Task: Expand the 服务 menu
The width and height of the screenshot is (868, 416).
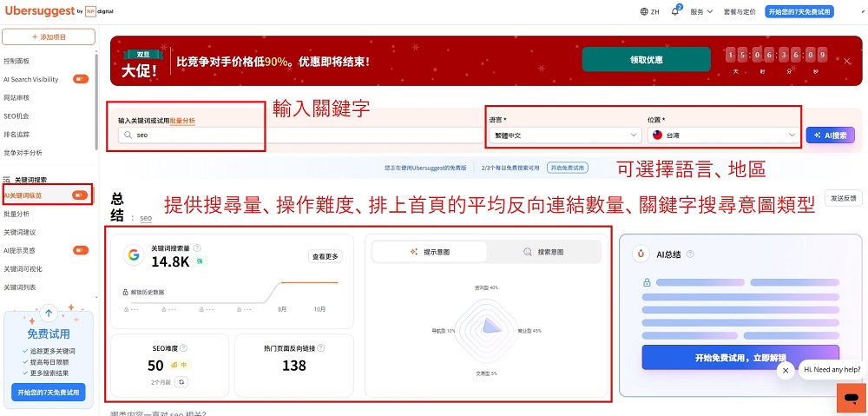Action: pyautogui.click(x=701, y=11)
